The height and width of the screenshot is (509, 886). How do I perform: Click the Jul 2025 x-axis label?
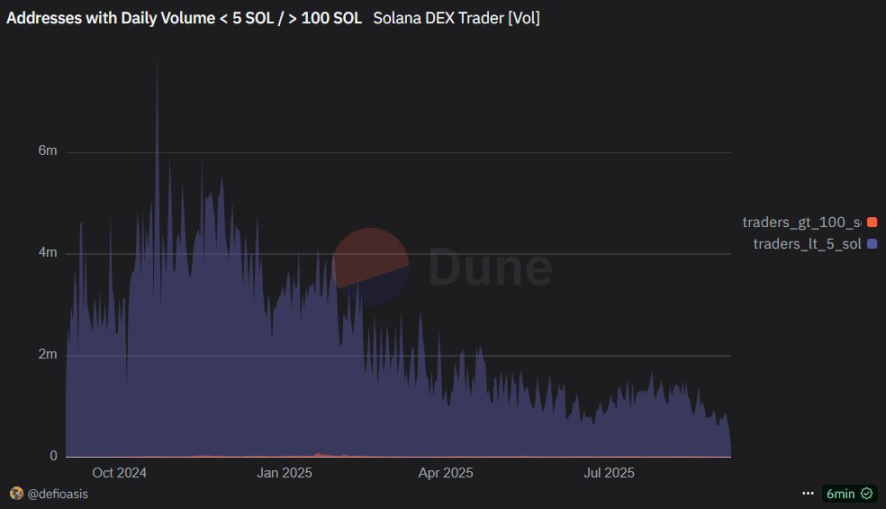pos(607,473)
